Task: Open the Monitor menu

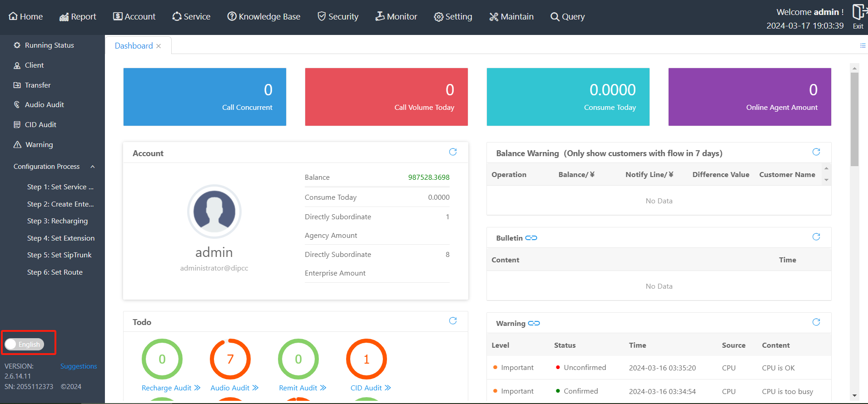Action: [x=396, y=17]
